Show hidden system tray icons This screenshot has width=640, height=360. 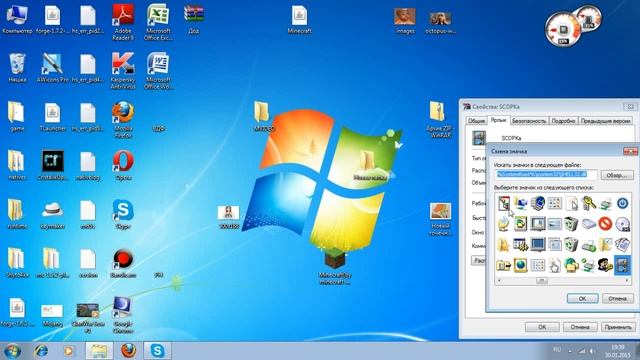pos(570,351)
